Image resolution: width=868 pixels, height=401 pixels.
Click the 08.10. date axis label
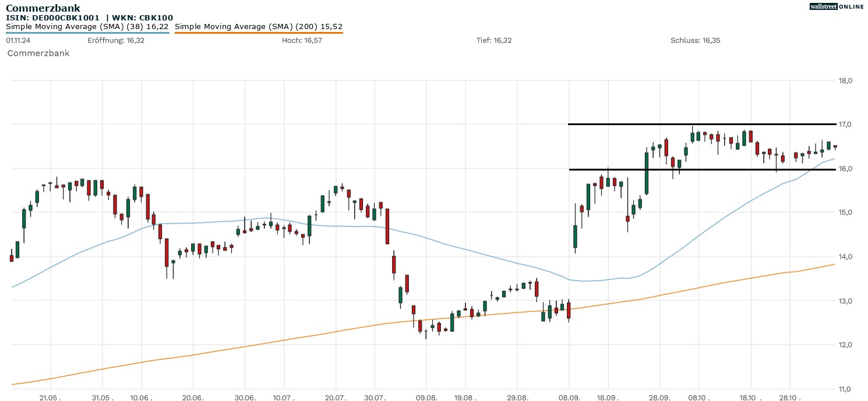coord(698,398)
